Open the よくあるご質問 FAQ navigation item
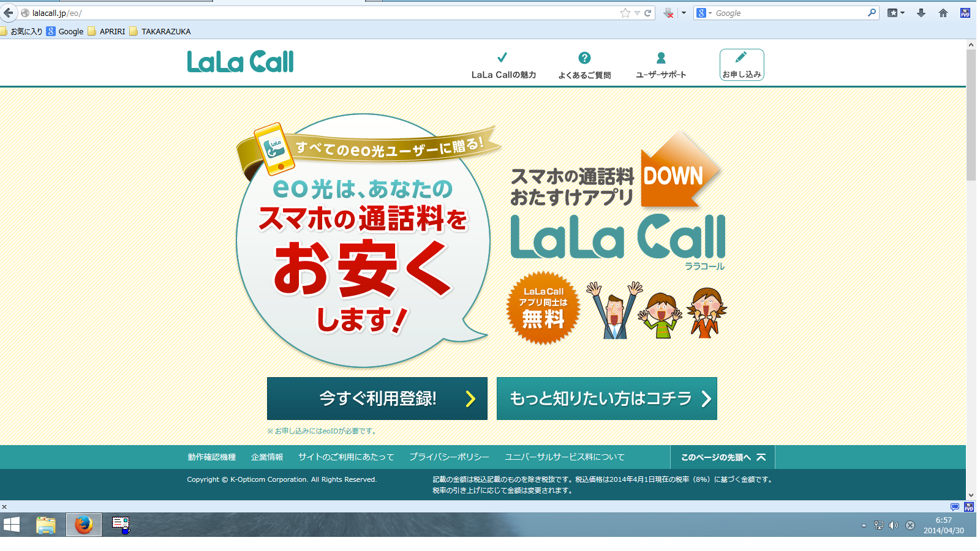980x551 pixels. point(584,66)
